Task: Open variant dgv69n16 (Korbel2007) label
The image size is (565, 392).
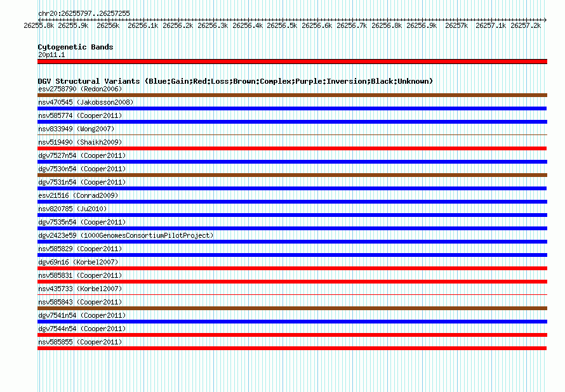Action: pyautogui.click(x=78, y=262)
